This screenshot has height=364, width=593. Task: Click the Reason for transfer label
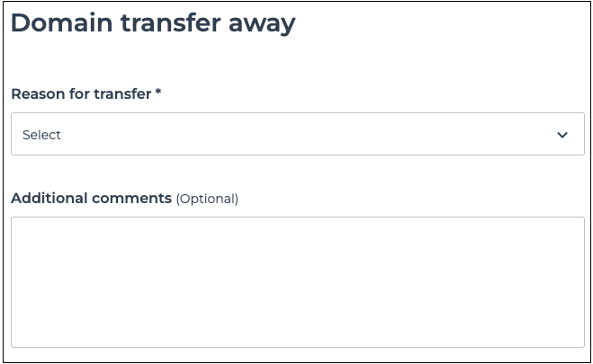click(80, 93)
